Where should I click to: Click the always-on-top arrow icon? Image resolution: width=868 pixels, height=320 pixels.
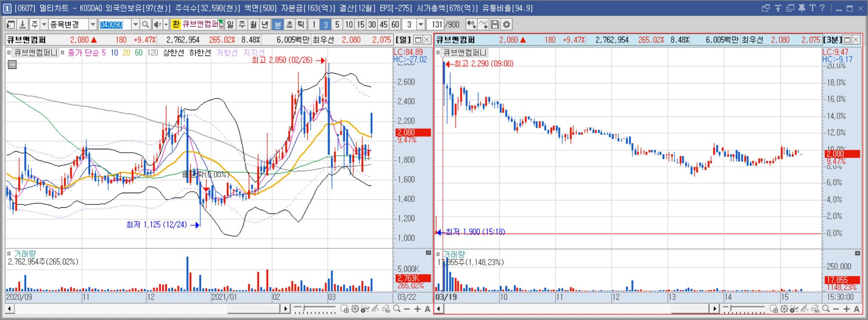coord(778,8)
